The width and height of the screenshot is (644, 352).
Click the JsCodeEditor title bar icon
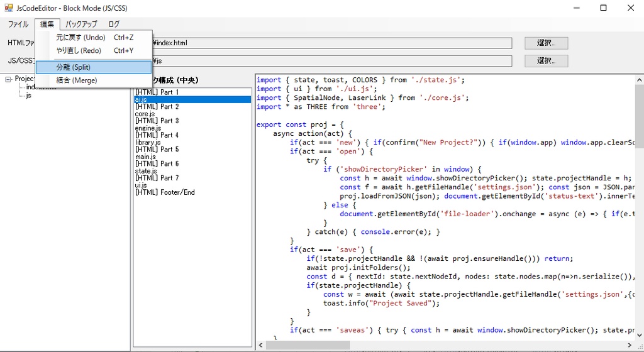[9, 8]
